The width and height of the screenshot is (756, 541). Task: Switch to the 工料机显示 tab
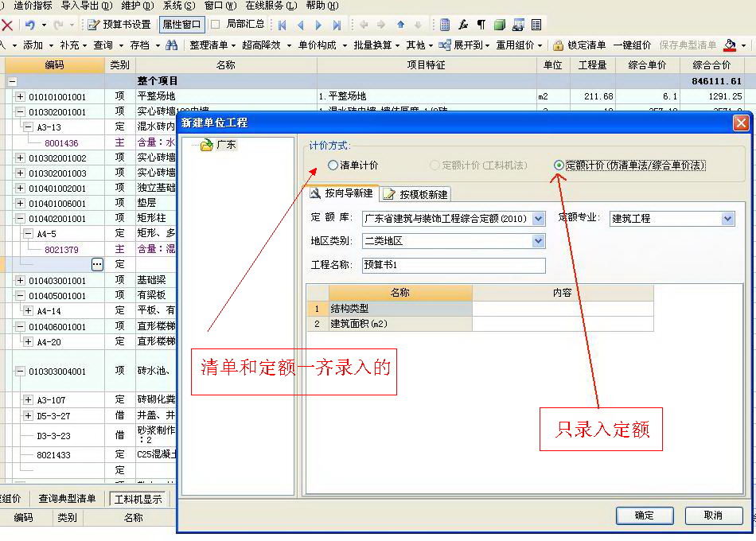138,499
